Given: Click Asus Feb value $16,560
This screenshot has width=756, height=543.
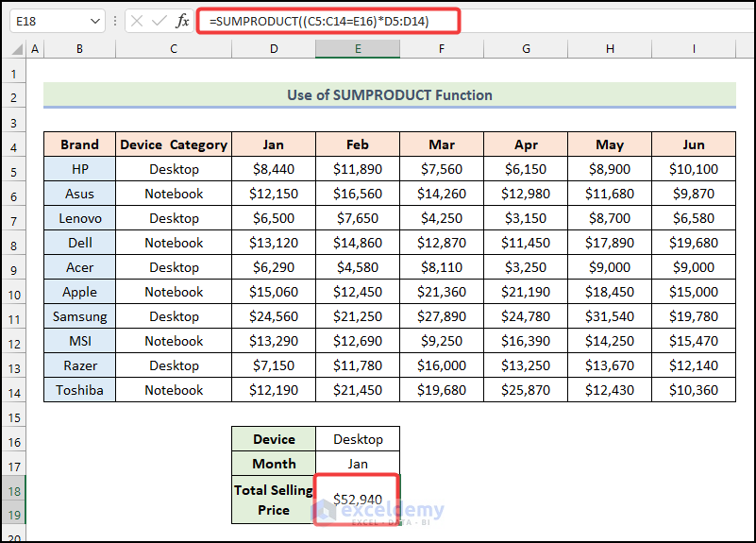Looking at the screenshot, I should click(x=358, y=194).
